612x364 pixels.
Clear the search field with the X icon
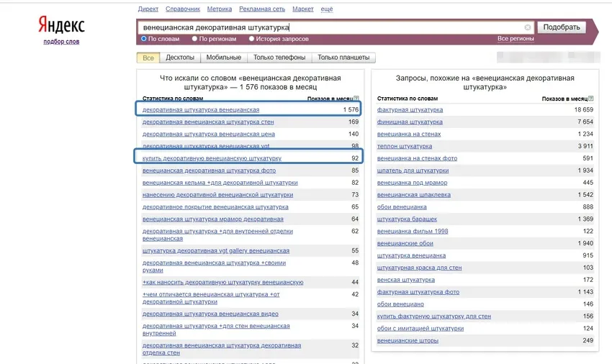(x=528, y=27)
